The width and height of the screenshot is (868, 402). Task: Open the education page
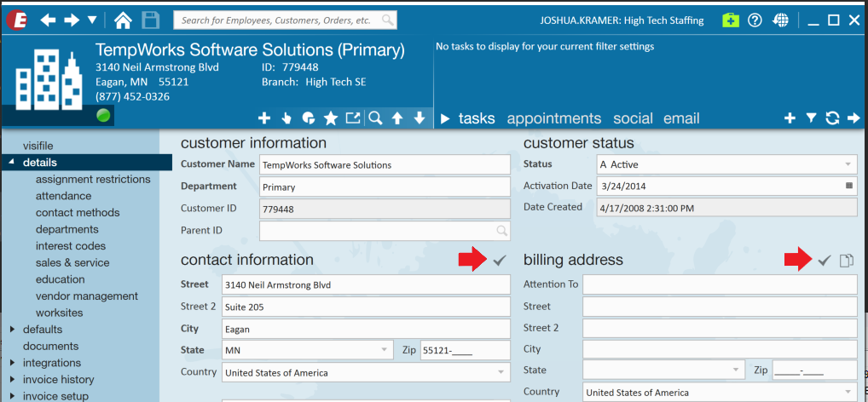point(61,279)
